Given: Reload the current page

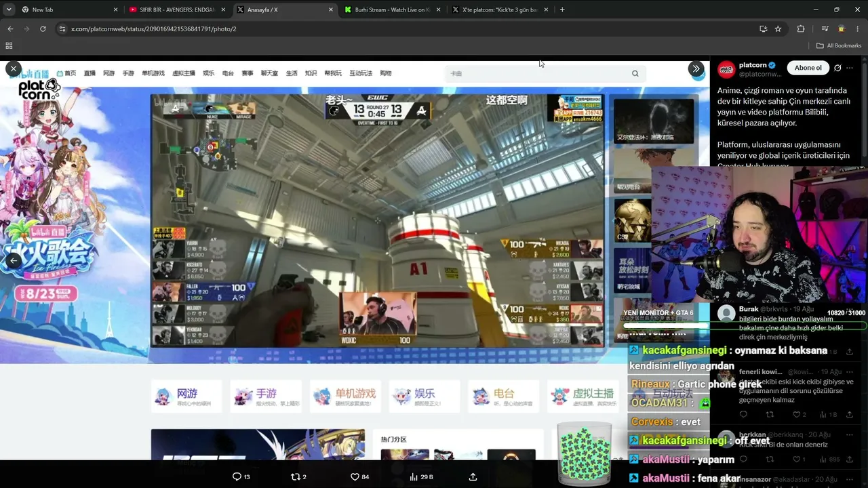Looking at the screenshot, I should coord(43,28).
